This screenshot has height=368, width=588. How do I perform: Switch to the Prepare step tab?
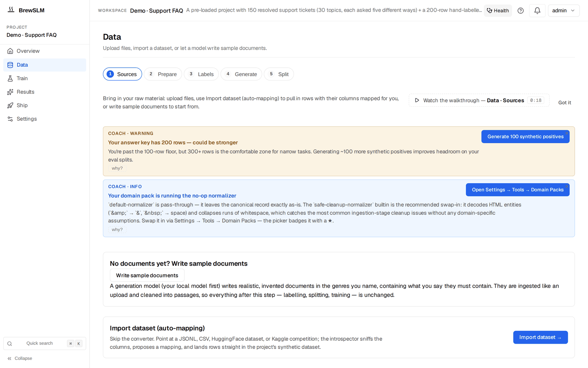[x=163, y=74]
